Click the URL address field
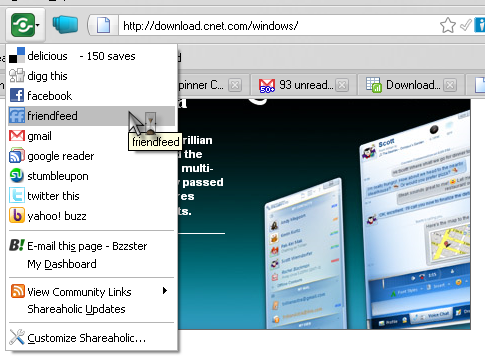The image size is (485, 362). tap(278, 26)
